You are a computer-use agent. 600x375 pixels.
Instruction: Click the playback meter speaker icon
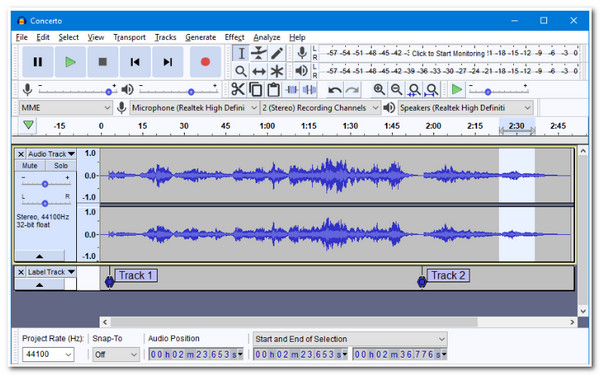click(x=302, y=71)
